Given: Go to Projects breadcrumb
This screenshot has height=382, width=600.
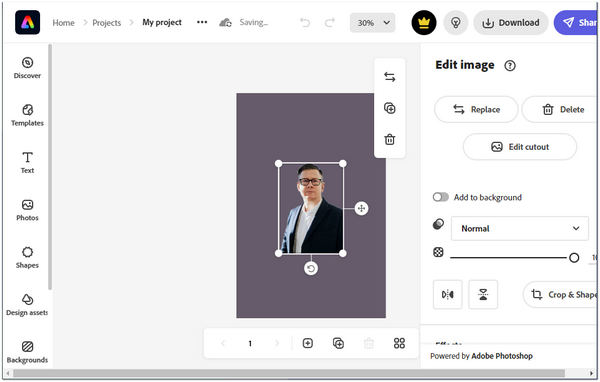Looking at the screenshot, I should (106, 23).
